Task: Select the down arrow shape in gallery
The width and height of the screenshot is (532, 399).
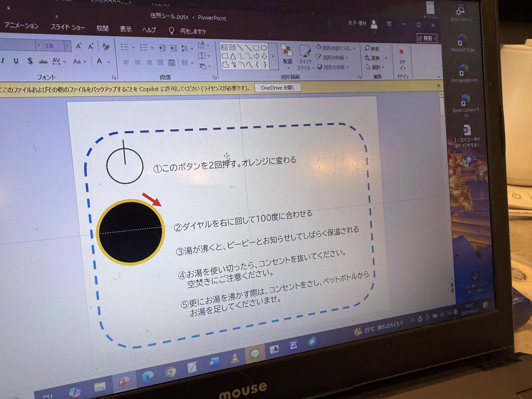Action: tap(264, 57)
